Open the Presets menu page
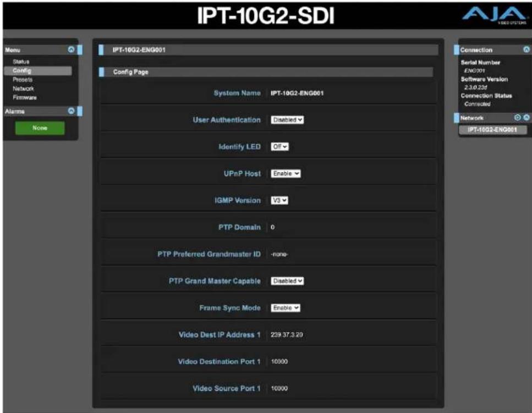Screen dimensions: 532x413 23,80
